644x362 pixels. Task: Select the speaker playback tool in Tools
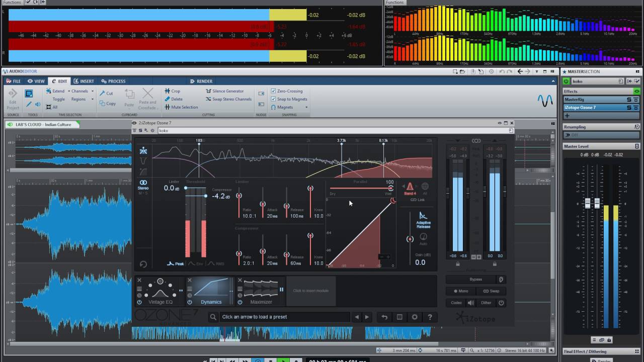coord(37,105)
